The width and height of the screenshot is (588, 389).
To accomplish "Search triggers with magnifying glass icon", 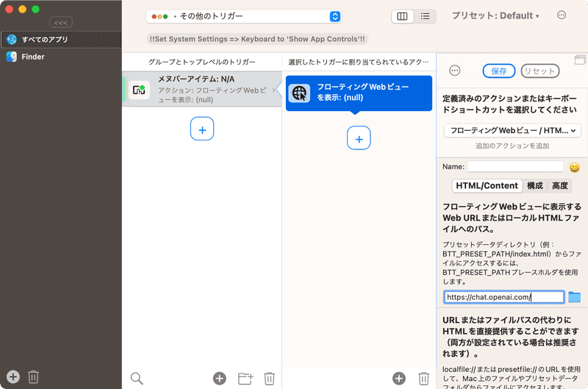I will point(137,379).
